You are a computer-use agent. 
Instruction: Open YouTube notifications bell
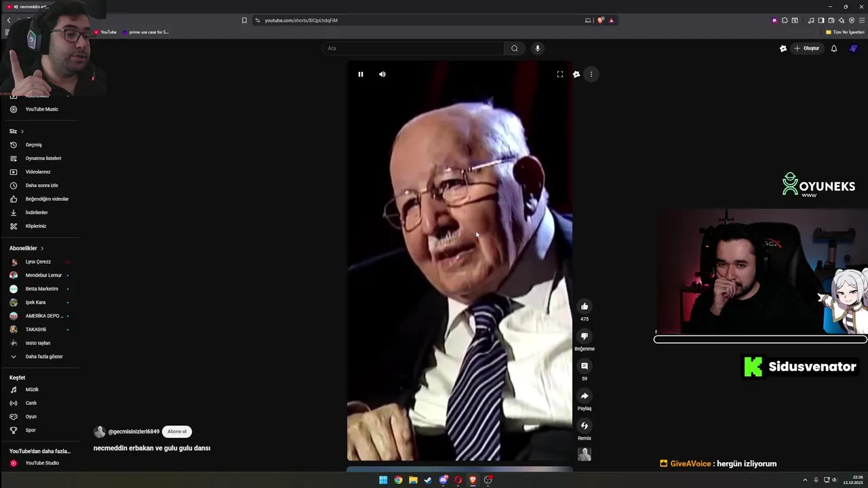click(834, 48)
